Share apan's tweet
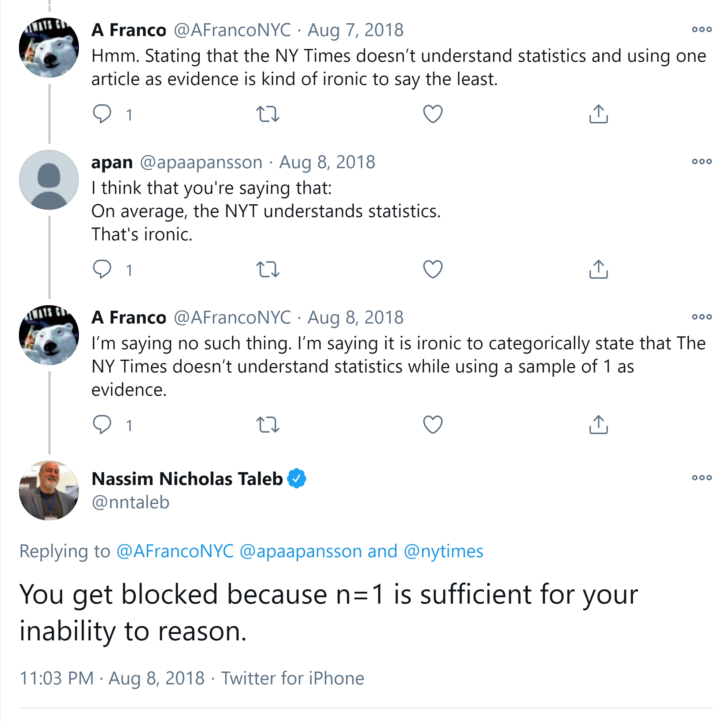The width and height of the screenshot is (728, 722). [598, 269]
